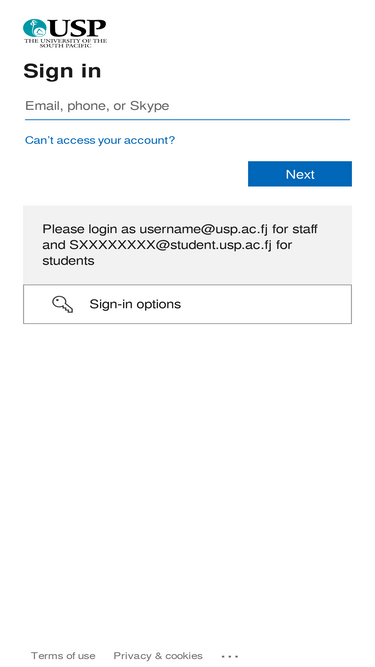Image resolution: width=375 pixels, height=667 pixels.
Task: Open the Privacy & cookies link
Action: tap(158, 656)
